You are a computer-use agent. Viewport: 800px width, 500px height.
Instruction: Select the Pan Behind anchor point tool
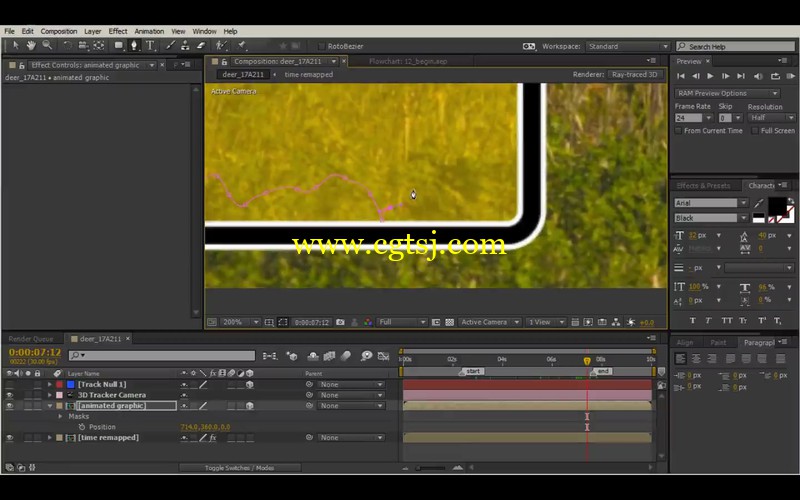98,45
